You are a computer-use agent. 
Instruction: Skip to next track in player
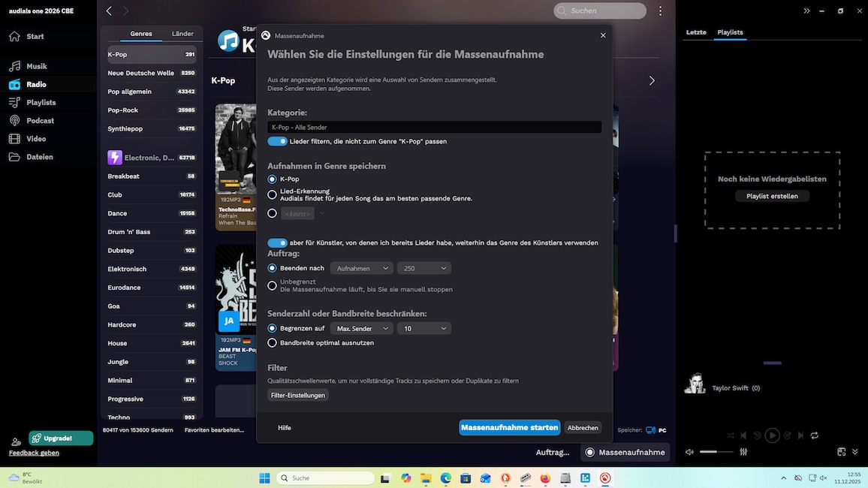coord(800,435)
